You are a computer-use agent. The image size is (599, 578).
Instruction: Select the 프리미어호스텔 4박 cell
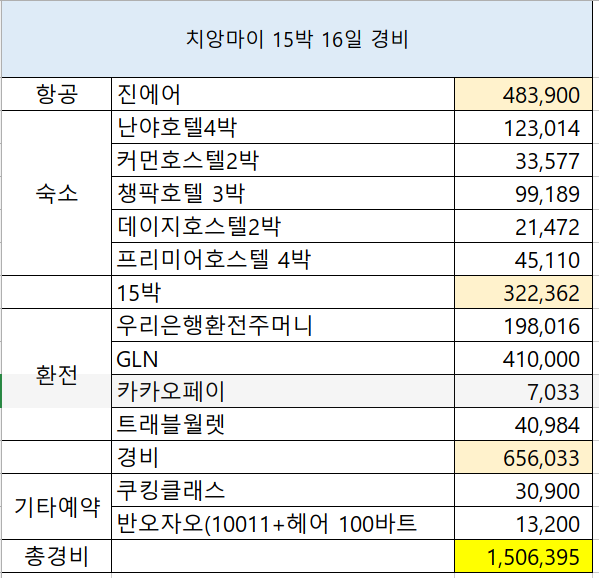point(283,259)
